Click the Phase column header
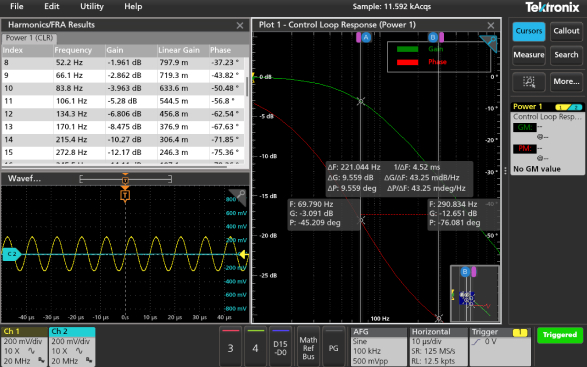Screen dimensions: 587x367 [228, 50]
